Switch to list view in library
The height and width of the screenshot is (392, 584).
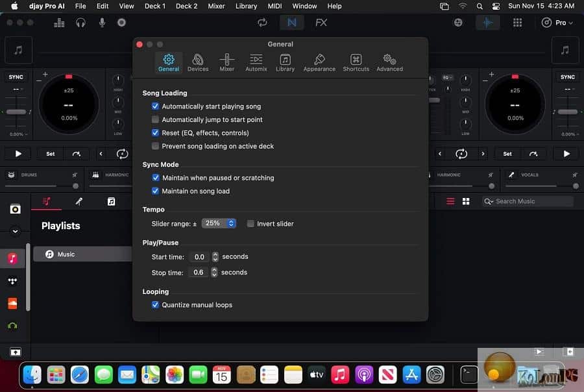pyautogui.click(x=450, y=201)
